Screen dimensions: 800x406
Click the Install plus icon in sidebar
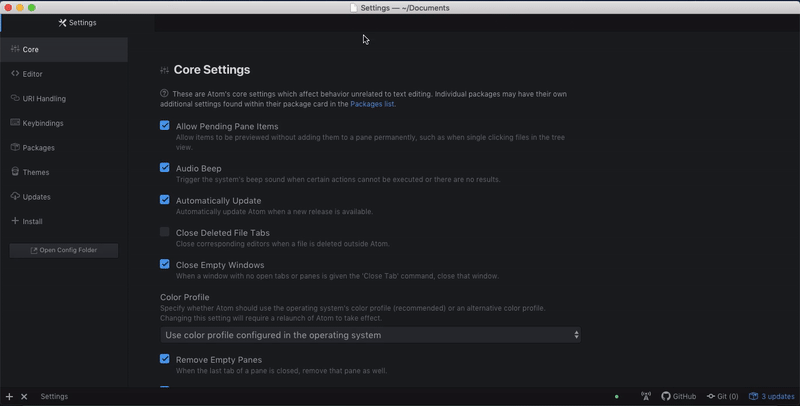(x=15, y=220)
